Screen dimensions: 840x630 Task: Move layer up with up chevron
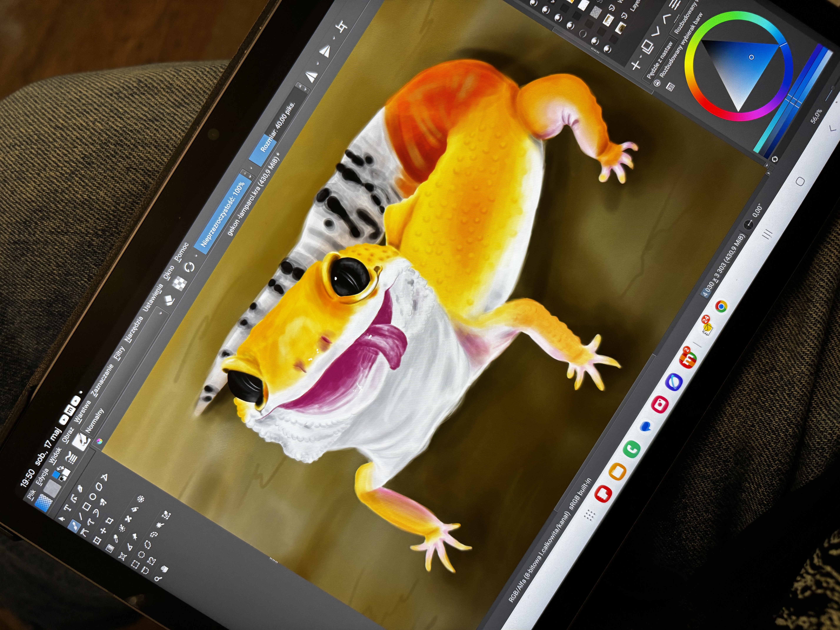coord(666,19)
